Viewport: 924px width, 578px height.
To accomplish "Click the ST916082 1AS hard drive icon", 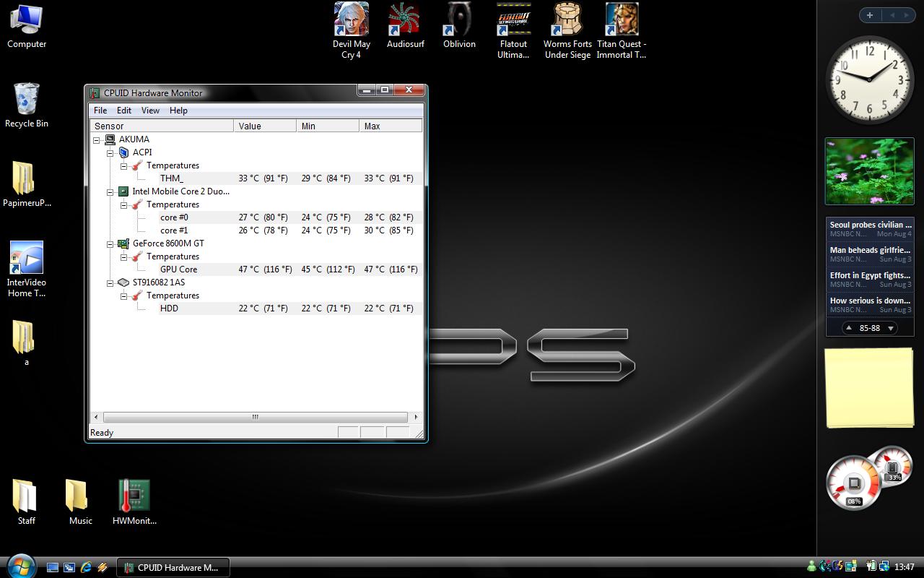I will [123, 282].
